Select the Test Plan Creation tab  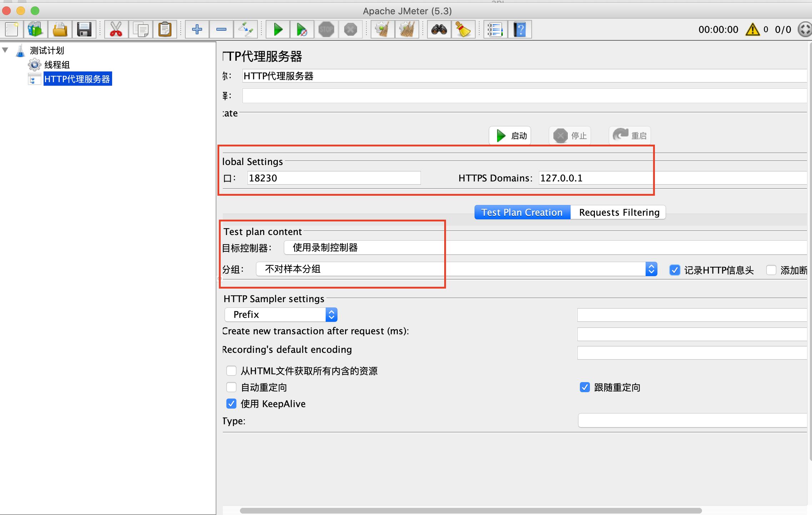(x=522, y=212)
